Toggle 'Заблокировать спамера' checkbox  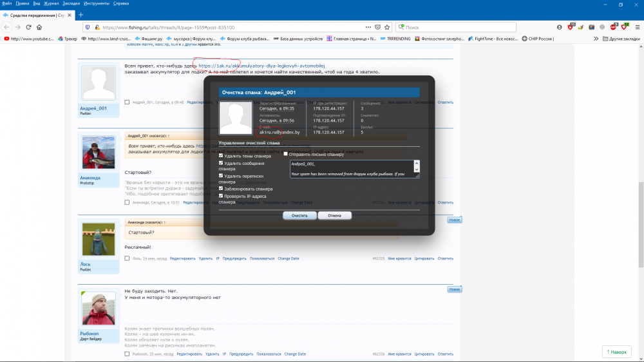pos(222,189)
